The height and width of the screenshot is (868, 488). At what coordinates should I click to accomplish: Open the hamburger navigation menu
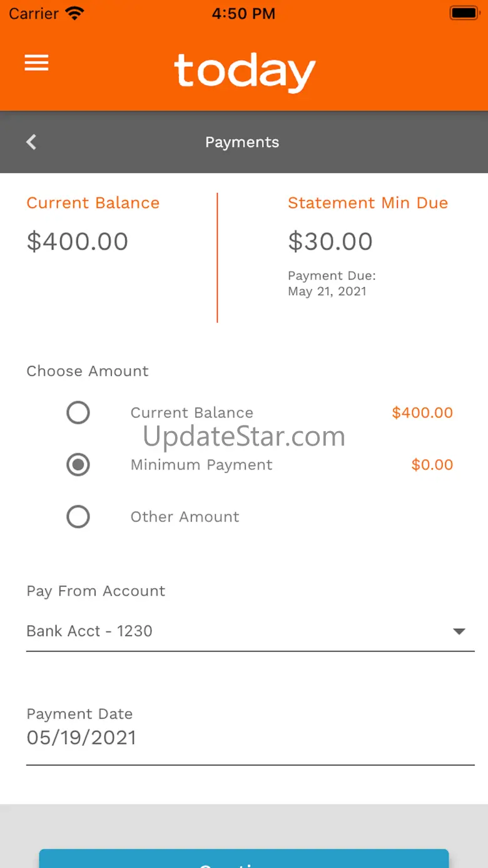(x=36, y=63)
